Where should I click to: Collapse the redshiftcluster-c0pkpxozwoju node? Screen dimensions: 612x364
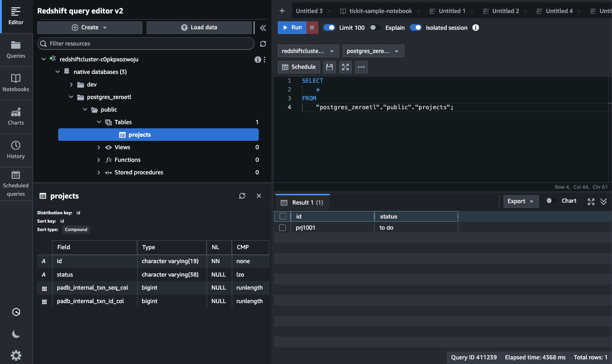click(44, 60)
